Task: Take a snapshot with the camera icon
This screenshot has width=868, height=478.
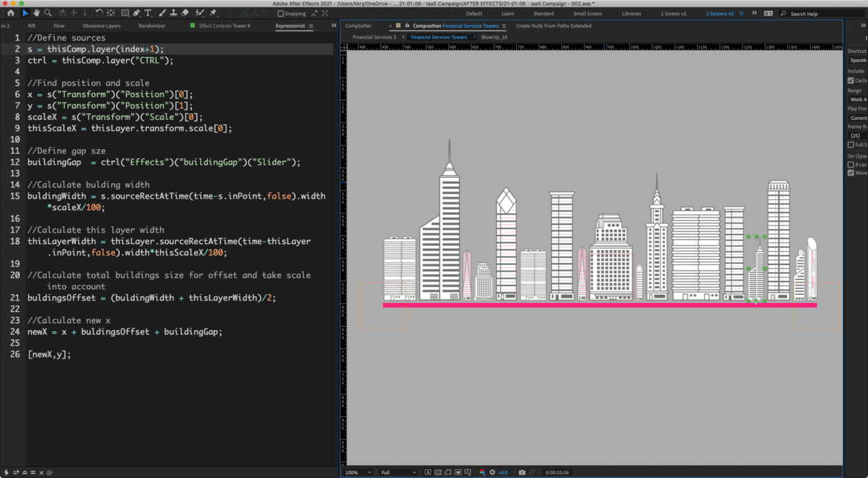Action: [522, 473]
